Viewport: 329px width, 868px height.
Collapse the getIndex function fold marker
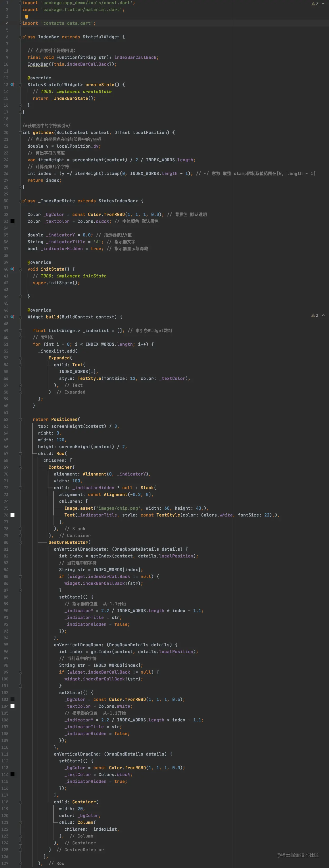pos(20,133)
